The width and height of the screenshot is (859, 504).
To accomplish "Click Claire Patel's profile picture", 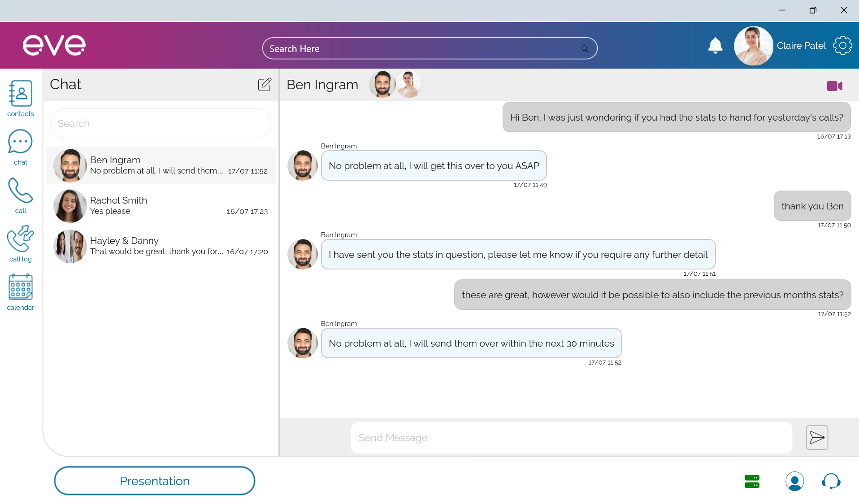I will [x=753, y=46].
